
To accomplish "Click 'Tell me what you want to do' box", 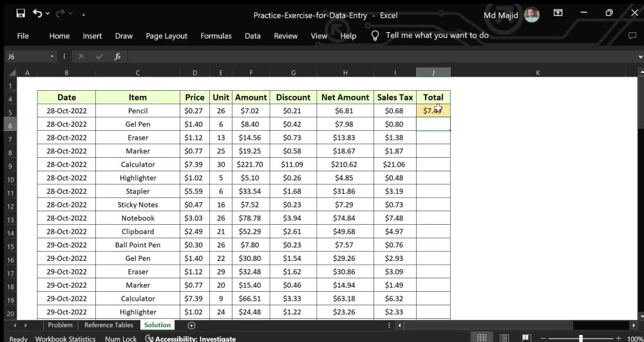I will point(437,35).
